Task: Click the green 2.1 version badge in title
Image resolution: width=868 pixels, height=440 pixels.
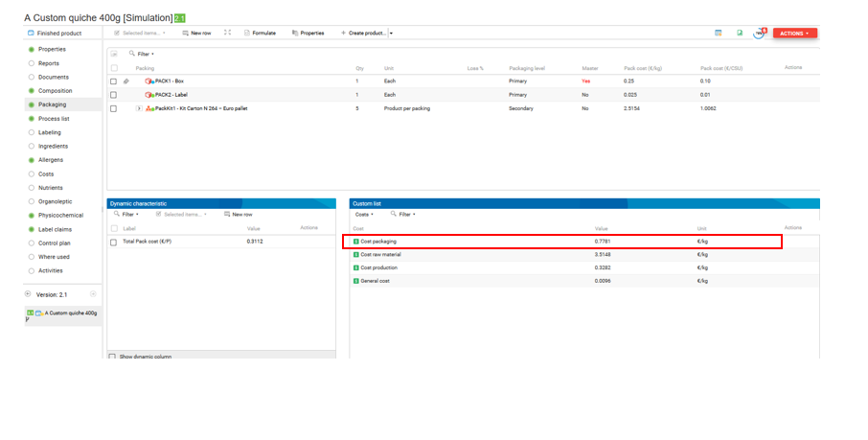Action: [180, 18]
